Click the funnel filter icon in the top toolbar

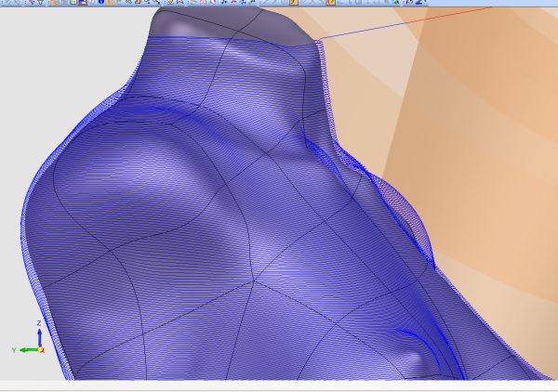click(40, 2)
